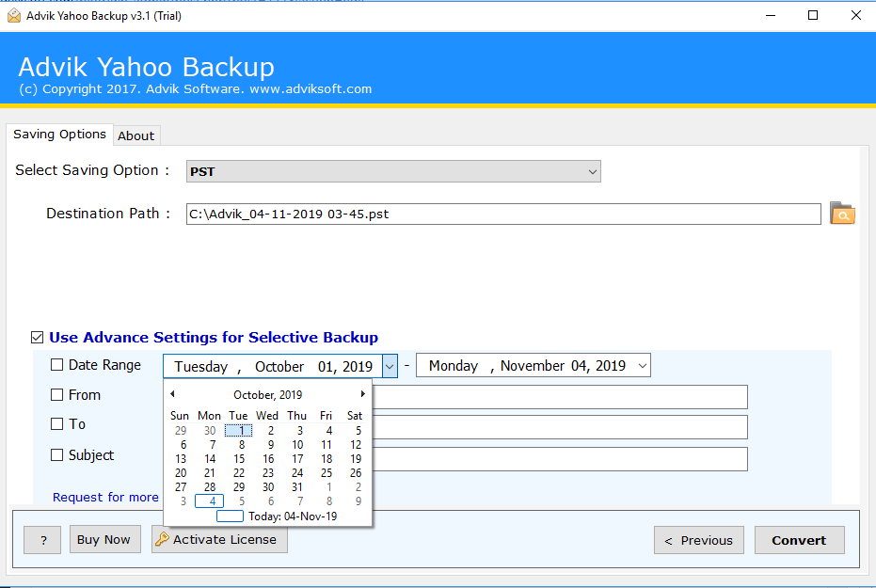Open the Select Saving Option PST dropdown

(393, 171)
